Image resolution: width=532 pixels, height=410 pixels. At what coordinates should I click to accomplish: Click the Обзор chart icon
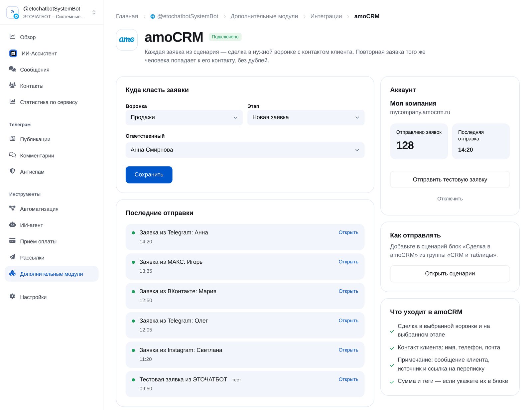click(x=12, y=37)
